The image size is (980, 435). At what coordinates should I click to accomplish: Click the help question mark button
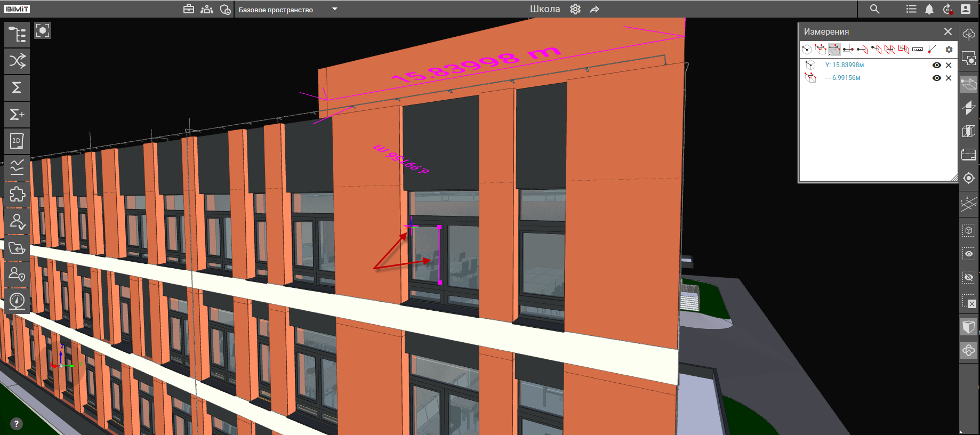click(17, 424)
